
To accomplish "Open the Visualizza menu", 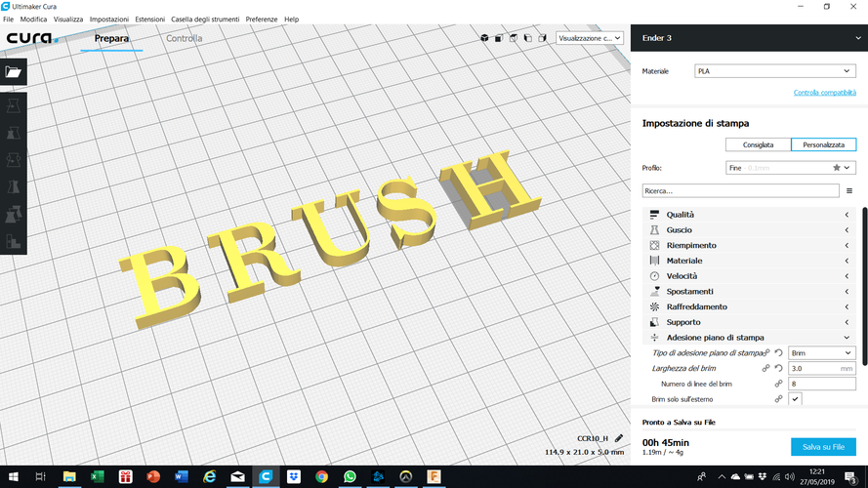I will coord(68,20).
